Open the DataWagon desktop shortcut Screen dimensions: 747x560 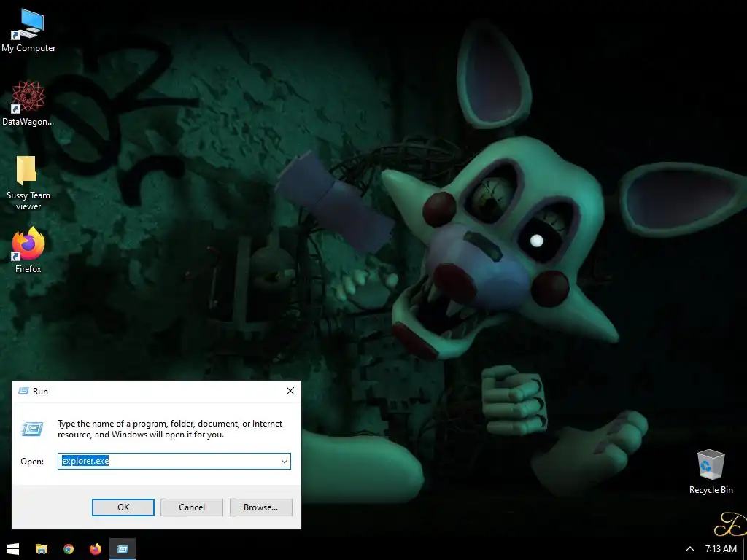[28, 104]
